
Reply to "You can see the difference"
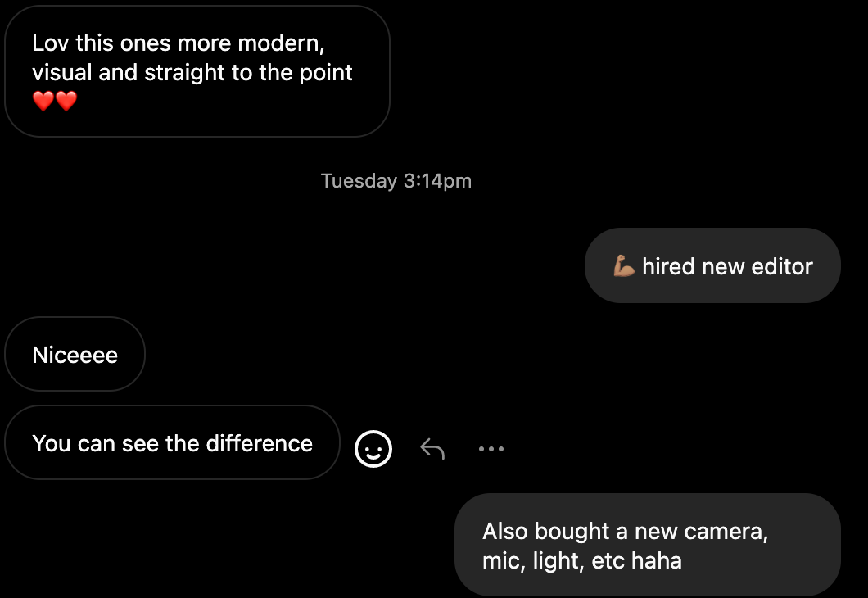(x=432, y=448)
